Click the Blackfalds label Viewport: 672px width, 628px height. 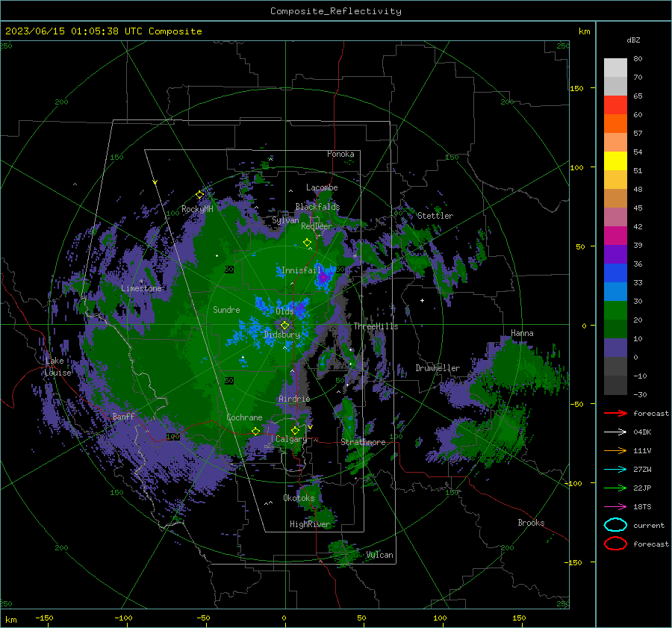tap(317, 207)
